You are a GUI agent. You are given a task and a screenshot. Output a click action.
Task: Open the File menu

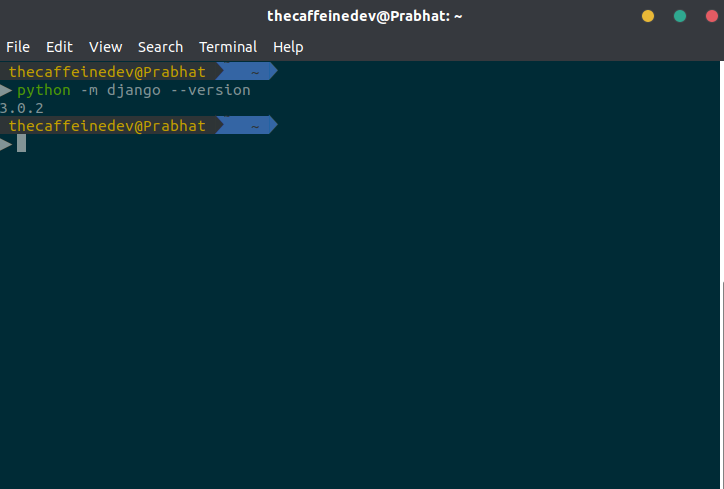[18, 47]
